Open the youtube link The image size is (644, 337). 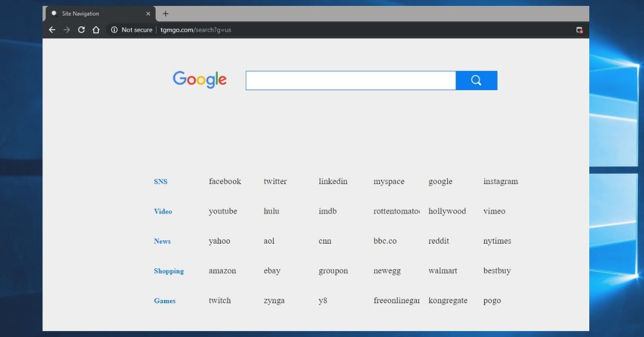click(x=223, y=211)
